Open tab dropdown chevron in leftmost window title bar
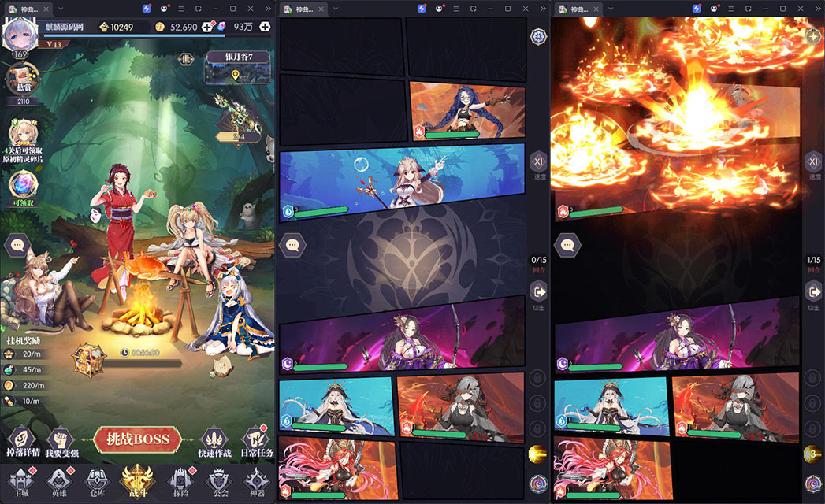This screenshot has width=825, height=504. (x=61, y=8)
